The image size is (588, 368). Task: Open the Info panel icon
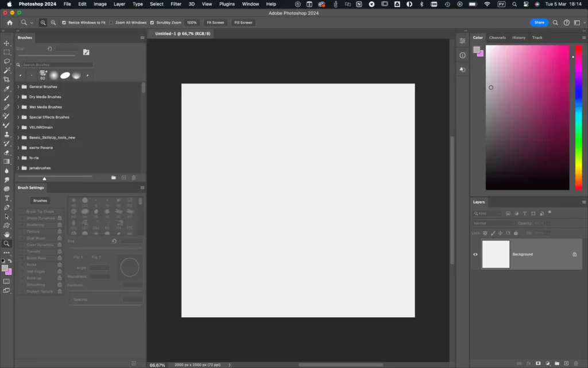tap(462, 55)
